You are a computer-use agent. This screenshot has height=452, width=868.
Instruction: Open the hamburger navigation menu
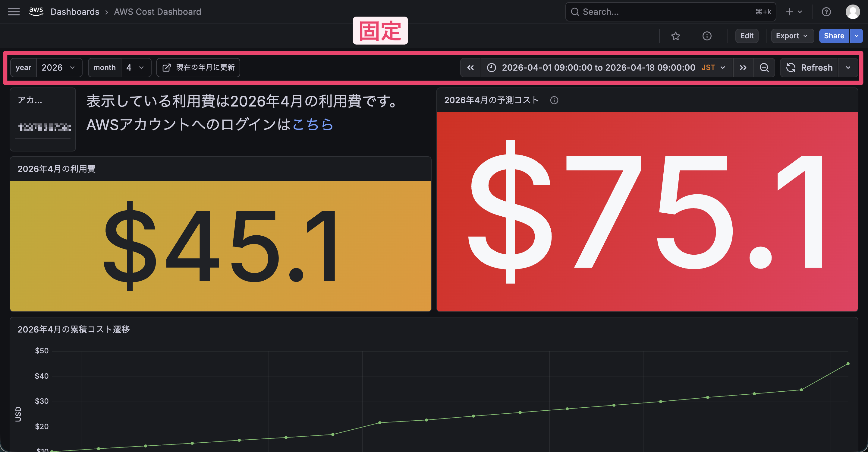coord(14,12)
